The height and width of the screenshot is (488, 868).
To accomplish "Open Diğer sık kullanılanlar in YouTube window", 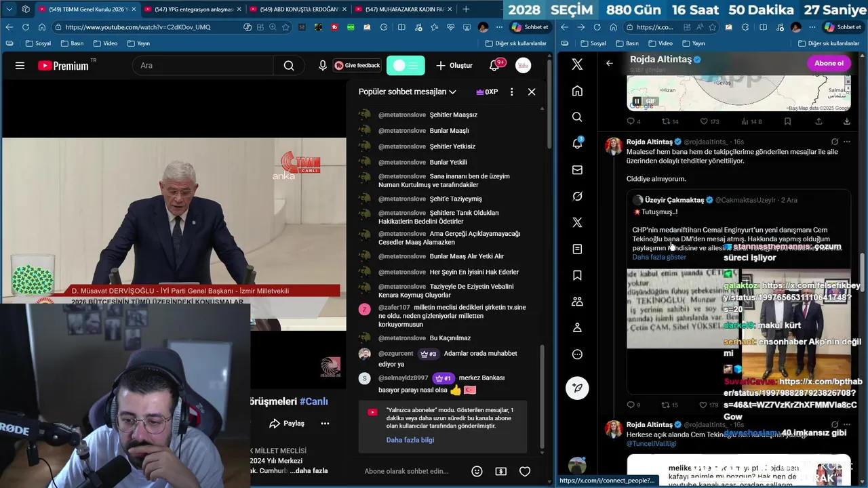I will 516,43.
